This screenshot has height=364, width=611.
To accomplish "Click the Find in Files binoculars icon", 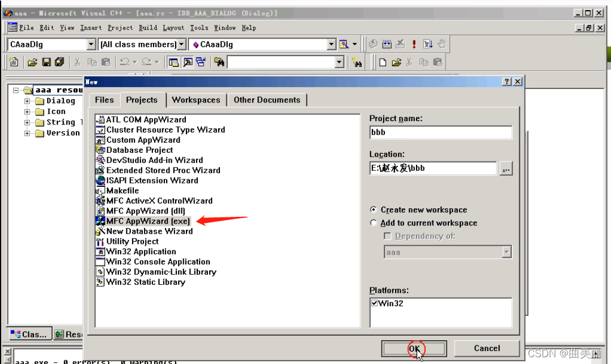I will (x=219, y=62).
